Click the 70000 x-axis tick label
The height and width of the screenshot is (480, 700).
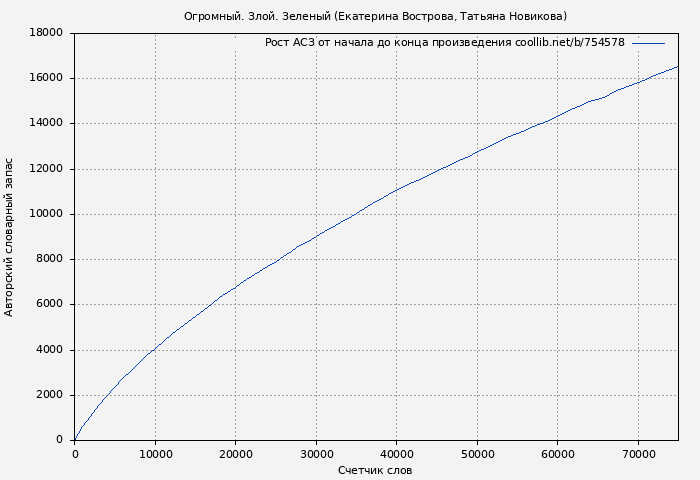click(x=638, y=454)
